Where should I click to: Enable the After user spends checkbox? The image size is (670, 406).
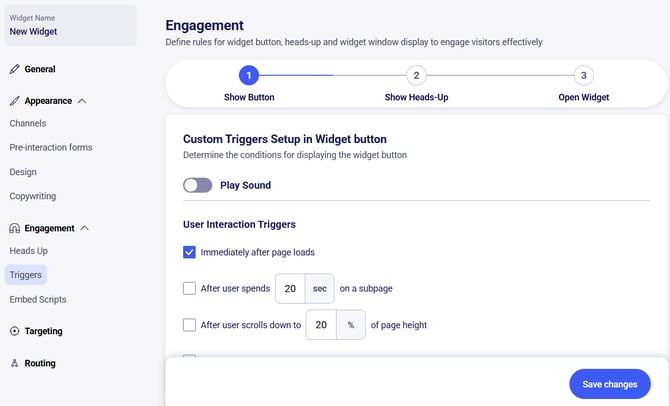(x=190, y=288)
